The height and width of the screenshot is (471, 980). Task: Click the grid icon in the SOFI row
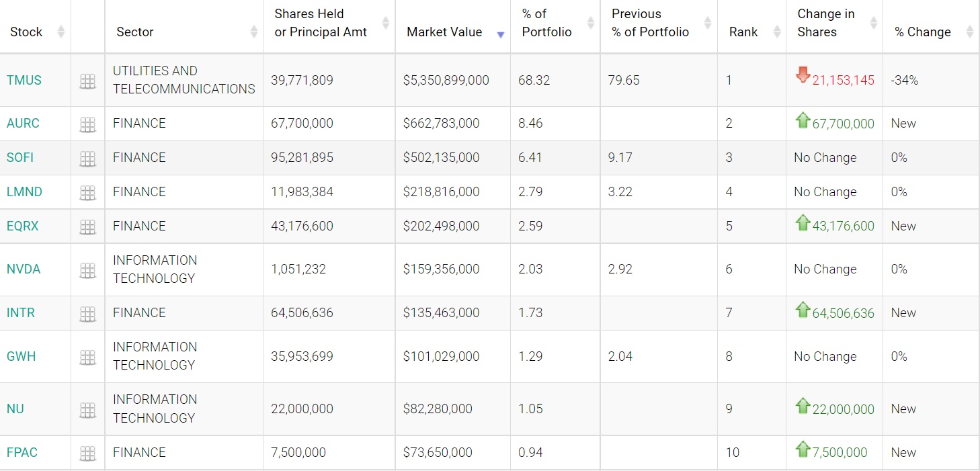click(x=87, y=159)
